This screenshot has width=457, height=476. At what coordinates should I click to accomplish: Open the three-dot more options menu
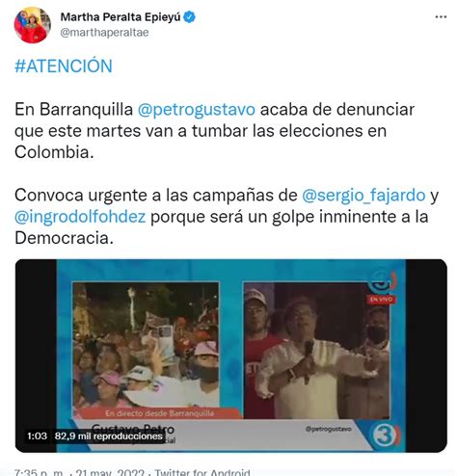(441, 16)
